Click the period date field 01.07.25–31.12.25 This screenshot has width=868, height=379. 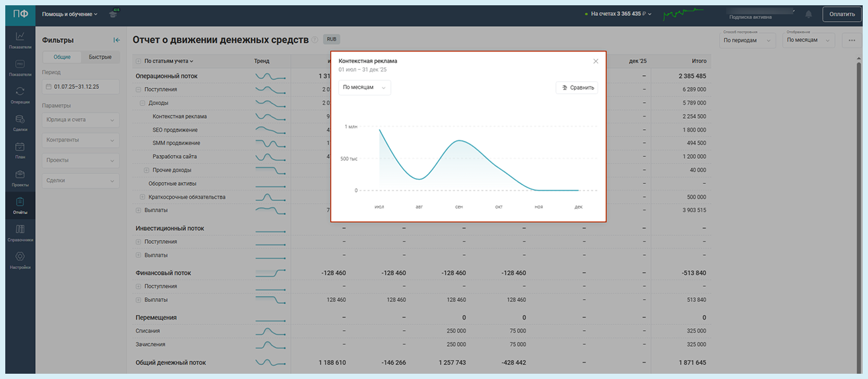(80, 87)
